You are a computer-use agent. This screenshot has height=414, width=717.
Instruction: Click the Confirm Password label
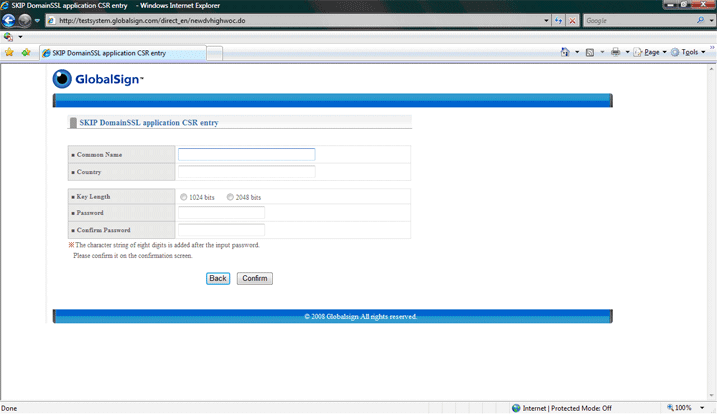pyautogui.click(x=103, y=230)
